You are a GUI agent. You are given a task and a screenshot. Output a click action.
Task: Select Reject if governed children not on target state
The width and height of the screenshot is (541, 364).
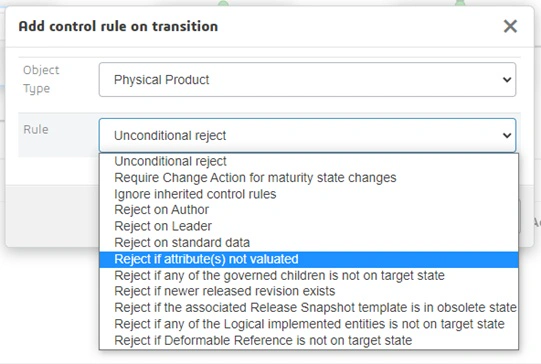[308, 275]
